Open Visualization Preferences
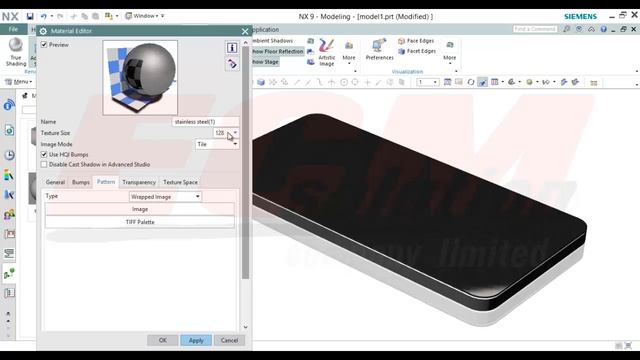Viewport: 640px width, 360px height. (379, 49)
